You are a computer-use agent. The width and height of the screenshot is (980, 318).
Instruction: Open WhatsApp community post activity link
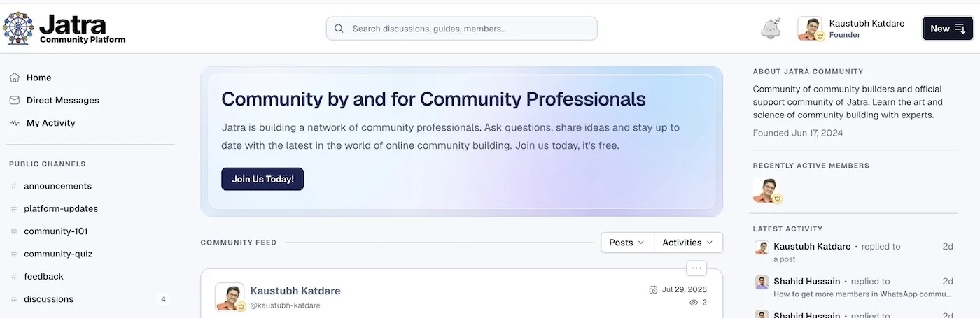click(862, 294)
